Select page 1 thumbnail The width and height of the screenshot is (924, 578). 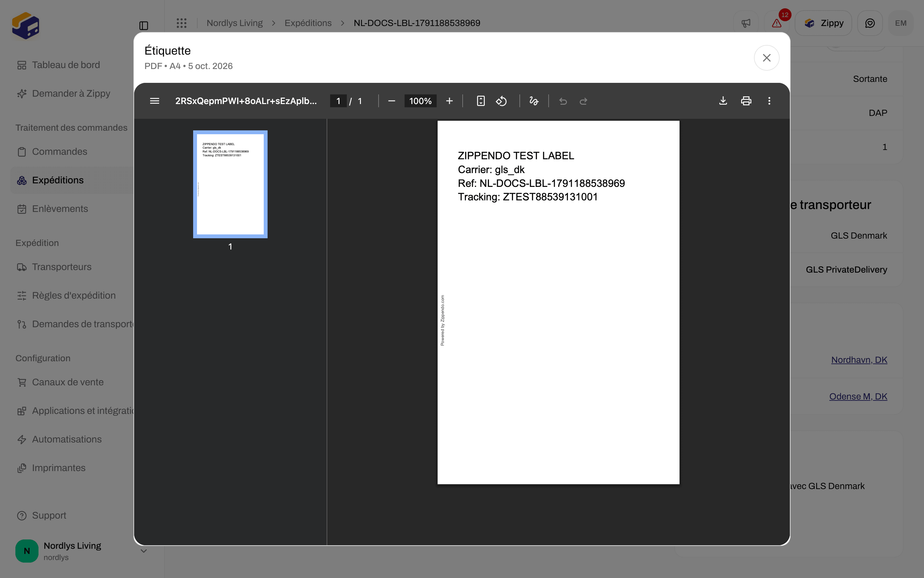click(230, 184)
